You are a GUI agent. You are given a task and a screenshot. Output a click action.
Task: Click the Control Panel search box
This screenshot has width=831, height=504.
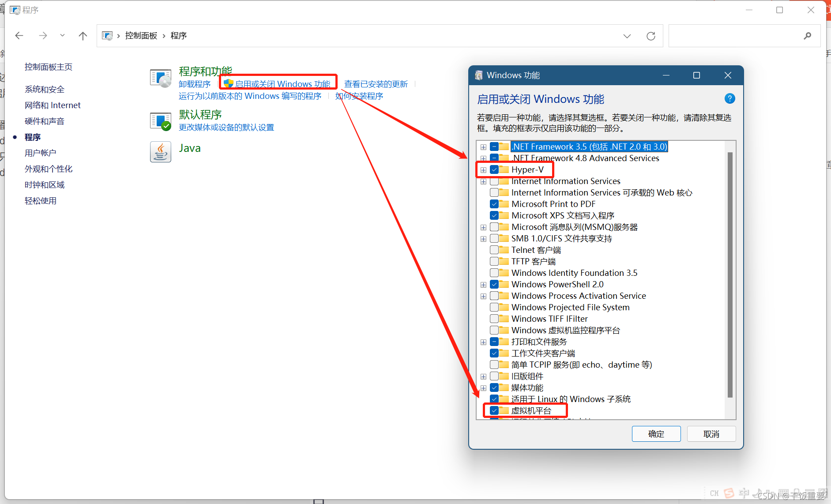pos(744,36)
